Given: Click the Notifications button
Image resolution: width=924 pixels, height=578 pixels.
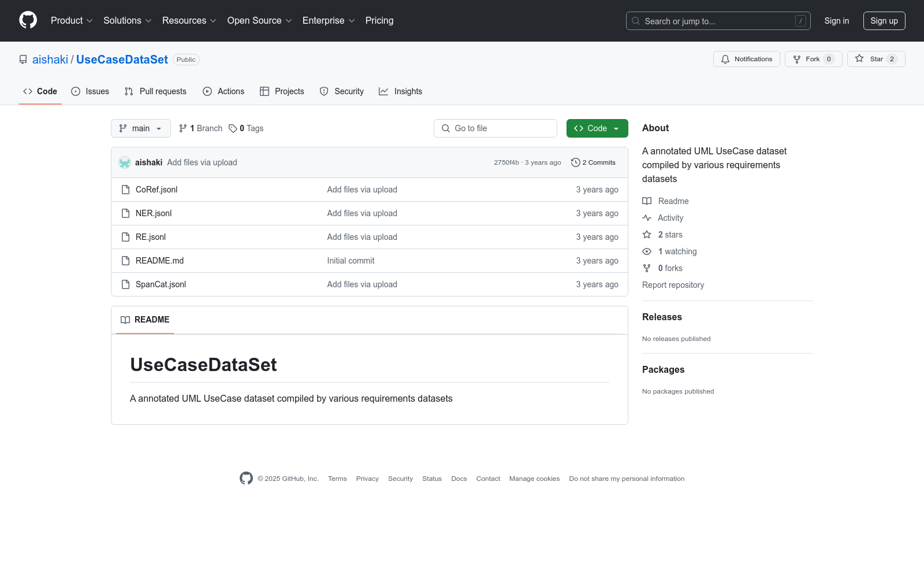Looking at the screenshot, I should [747, 59].
